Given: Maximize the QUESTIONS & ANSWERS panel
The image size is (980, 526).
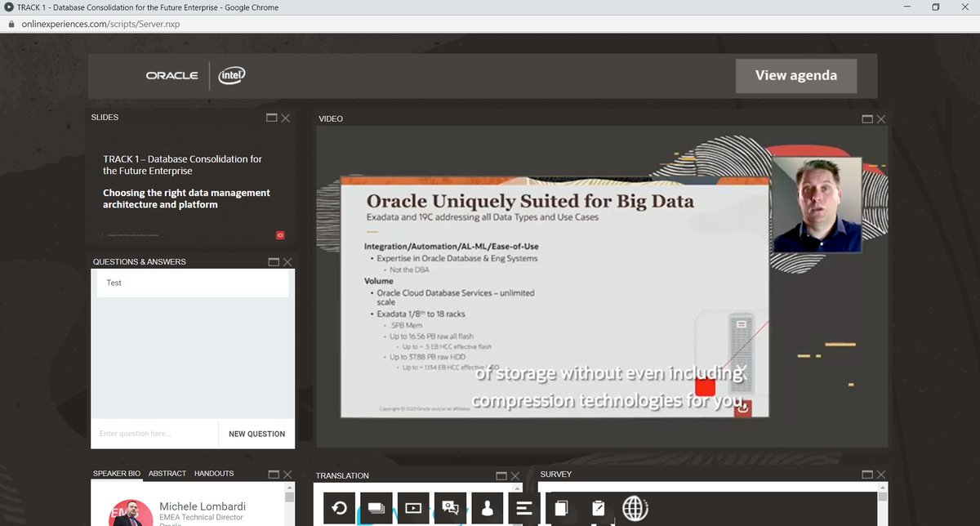Looking at the screenshot, I should [274, 262].
